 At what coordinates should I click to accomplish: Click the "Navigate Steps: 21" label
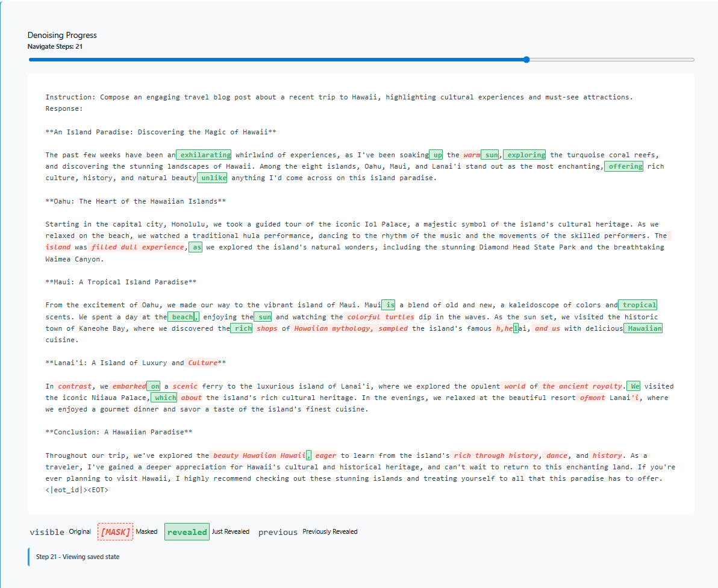coord(55,47)
